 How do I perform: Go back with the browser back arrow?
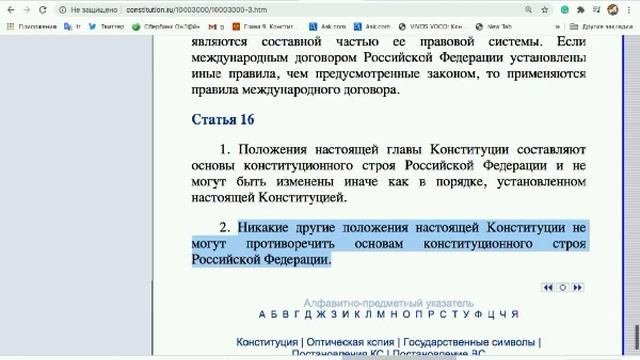(x=11, y=10)
